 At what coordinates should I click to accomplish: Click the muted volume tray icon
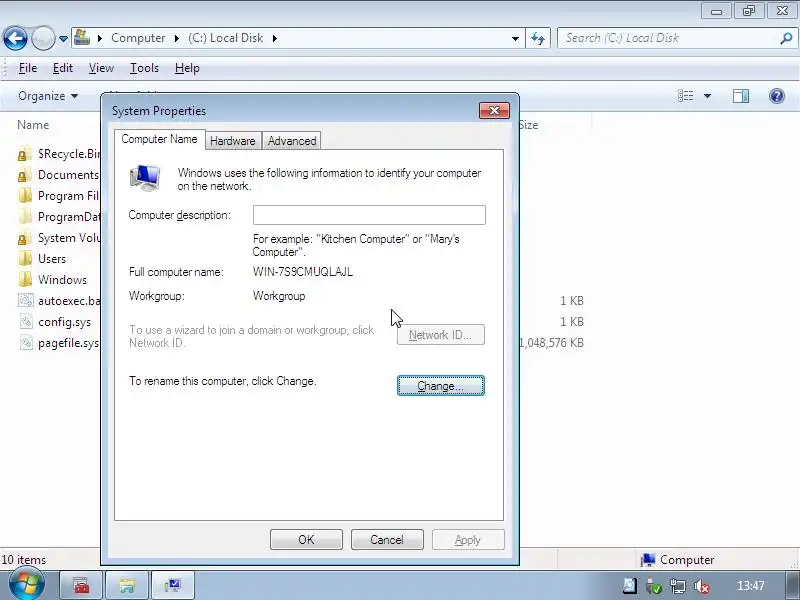tap(703, 586)
